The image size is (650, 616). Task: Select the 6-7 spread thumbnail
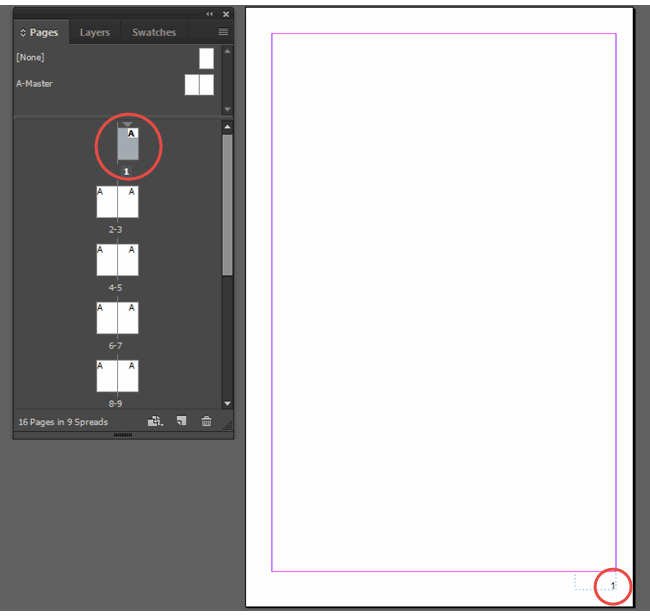coord(117,318)
